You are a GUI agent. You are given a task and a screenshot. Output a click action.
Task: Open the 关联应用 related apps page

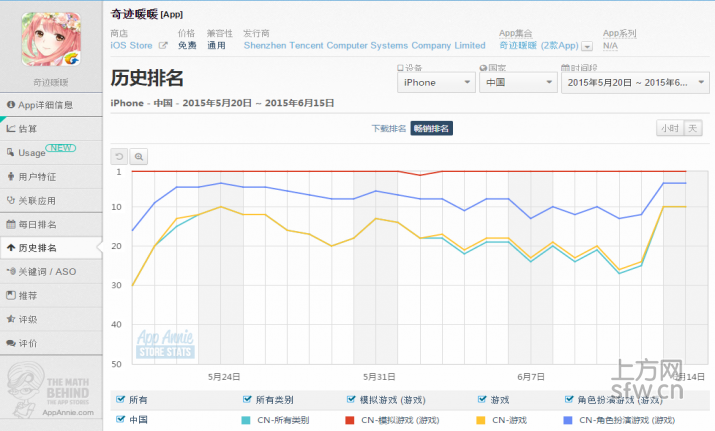(x=37, y=200)
